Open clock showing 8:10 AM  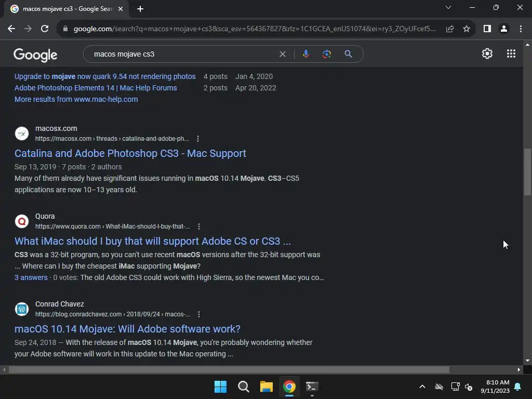495,387
